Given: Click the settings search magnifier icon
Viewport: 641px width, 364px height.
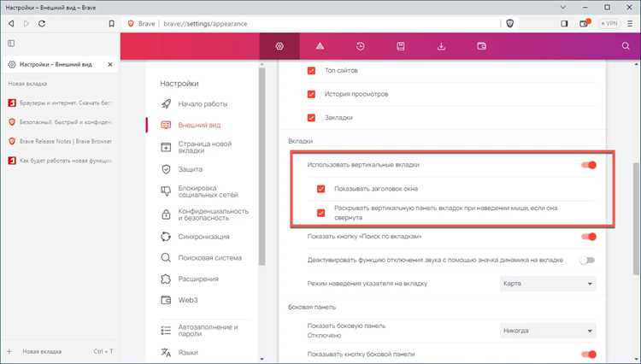Looking at the screenshot, I should tap(626, 46).
